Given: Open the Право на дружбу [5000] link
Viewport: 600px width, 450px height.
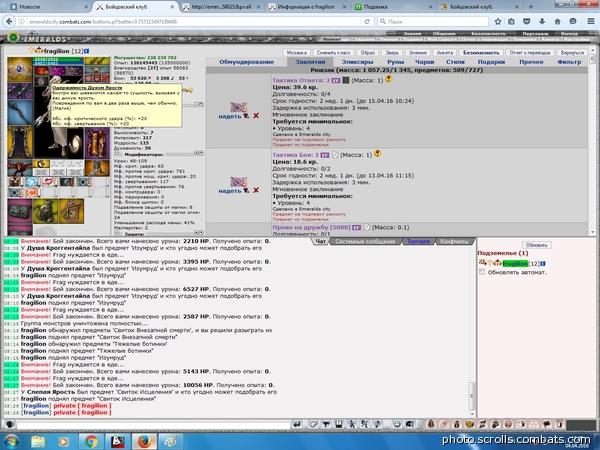Looking at the screenshot, I should tap(311, 227).
